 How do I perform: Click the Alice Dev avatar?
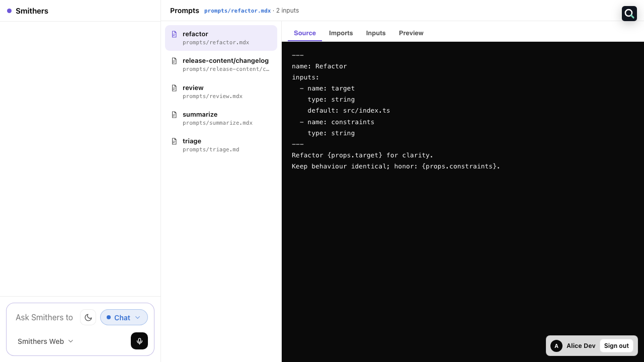(556, 346)
